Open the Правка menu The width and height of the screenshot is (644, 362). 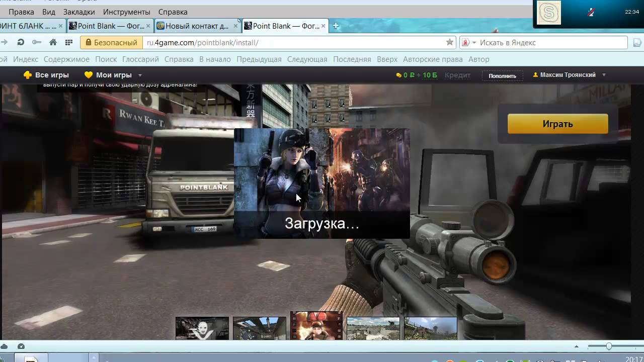tap(22, 12)
